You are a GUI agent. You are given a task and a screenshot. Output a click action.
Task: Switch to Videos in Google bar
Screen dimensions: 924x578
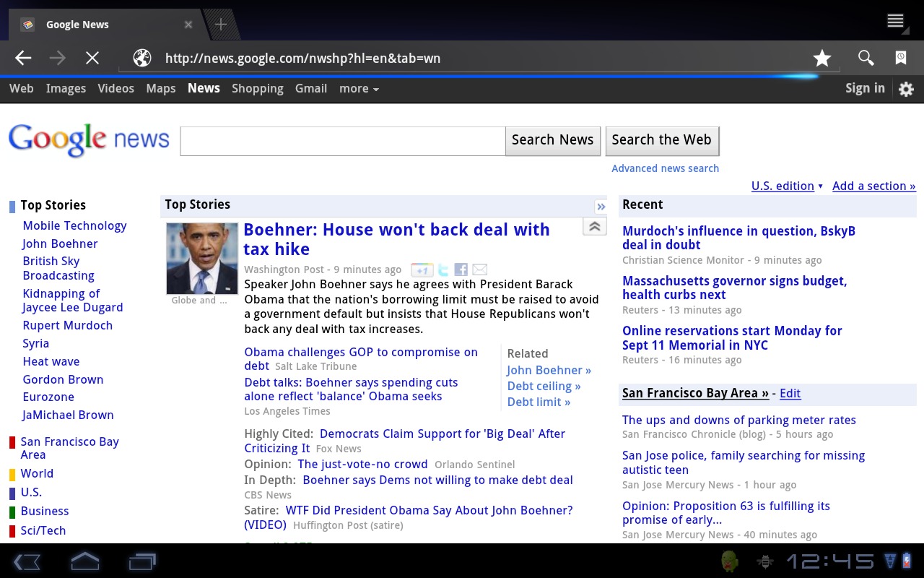116,88
